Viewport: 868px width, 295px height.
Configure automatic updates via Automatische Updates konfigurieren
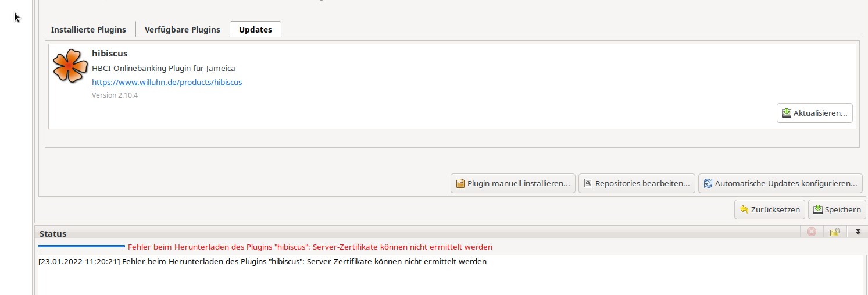click(780, 183)
